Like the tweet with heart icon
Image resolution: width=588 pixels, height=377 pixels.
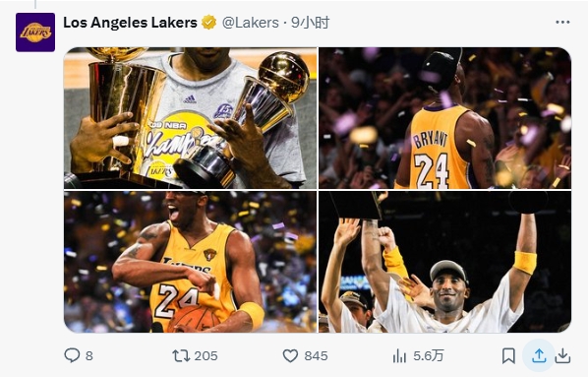[x=290, y=355]
